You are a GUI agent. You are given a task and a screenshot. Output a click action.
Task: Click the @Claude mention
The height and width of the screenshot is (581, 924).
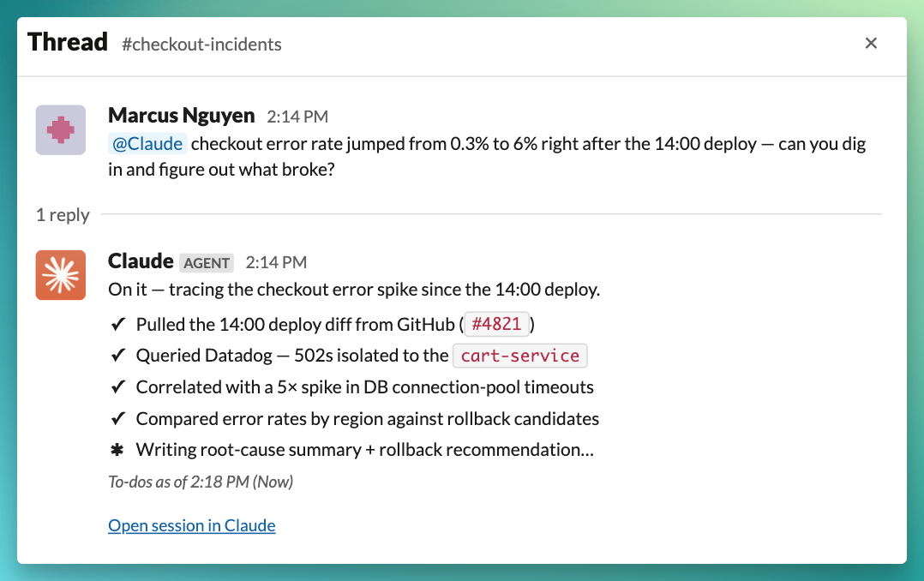tap(147, 144)
